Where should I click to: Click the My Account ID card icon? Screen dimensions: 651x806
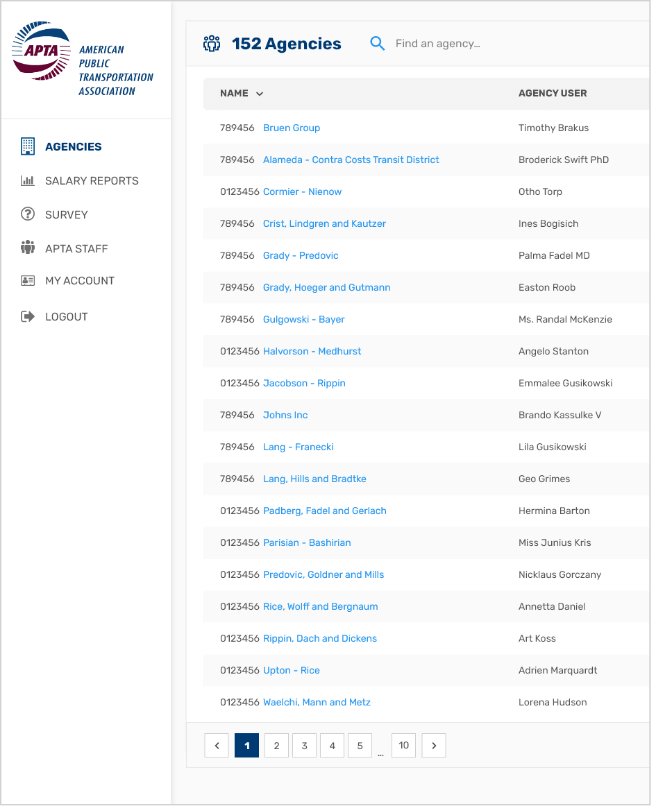point(28,281)
